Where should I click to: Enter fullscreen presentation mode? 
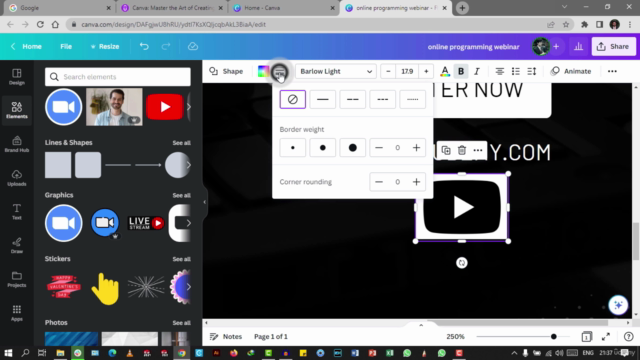point(606,337)
